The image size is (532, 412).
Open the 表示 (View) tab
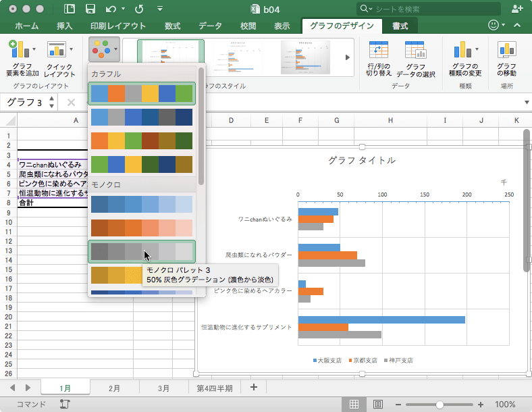[282, 26]
